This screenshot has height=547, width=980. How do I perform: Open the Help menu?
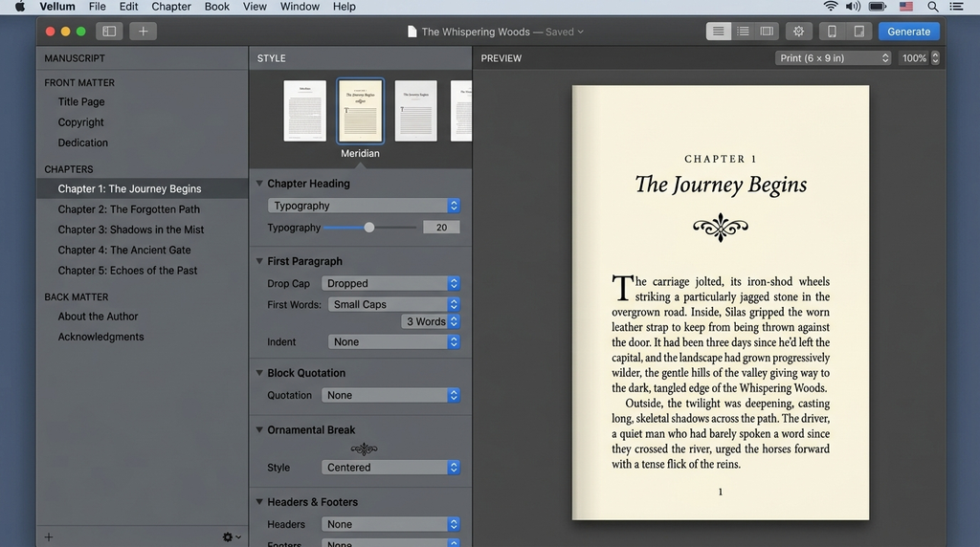coord(344,7)
